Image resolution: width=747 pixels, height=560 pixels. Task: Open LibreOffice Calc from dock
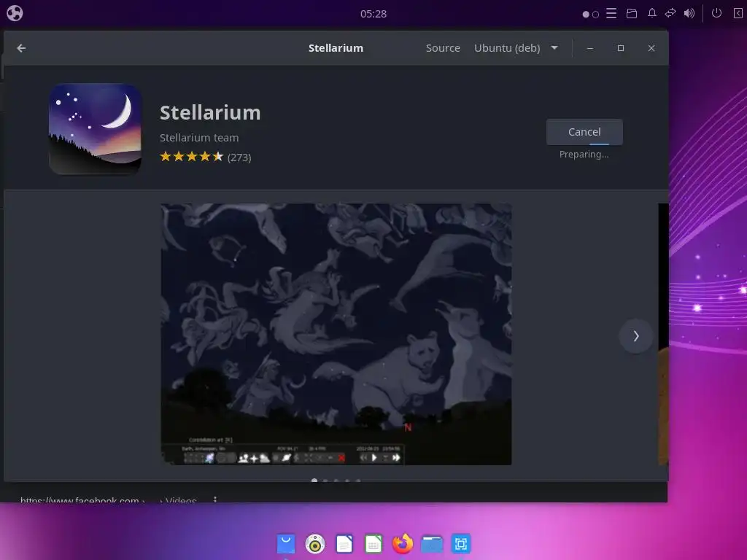373,544
